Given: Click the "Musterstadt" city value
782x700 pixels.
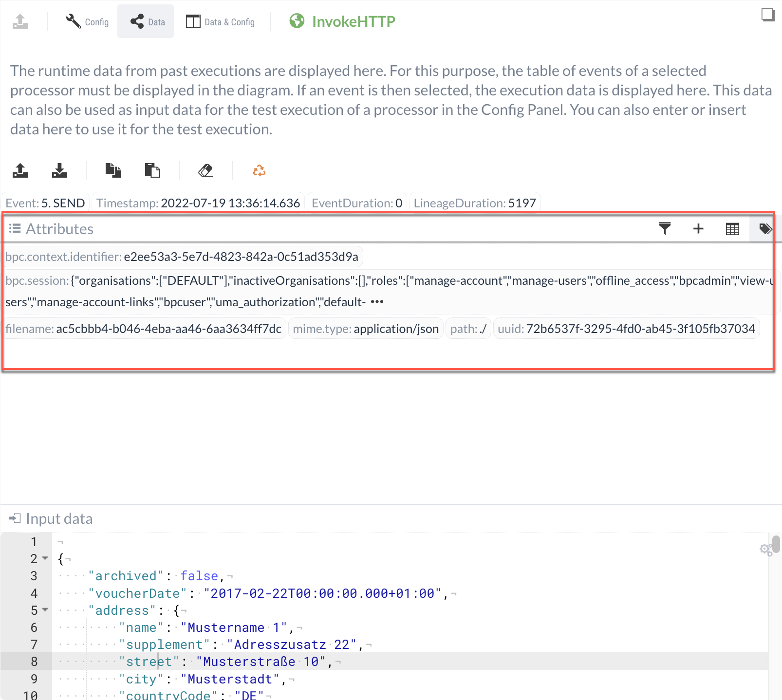Looking at the screenshot, I should click(230, 679).
